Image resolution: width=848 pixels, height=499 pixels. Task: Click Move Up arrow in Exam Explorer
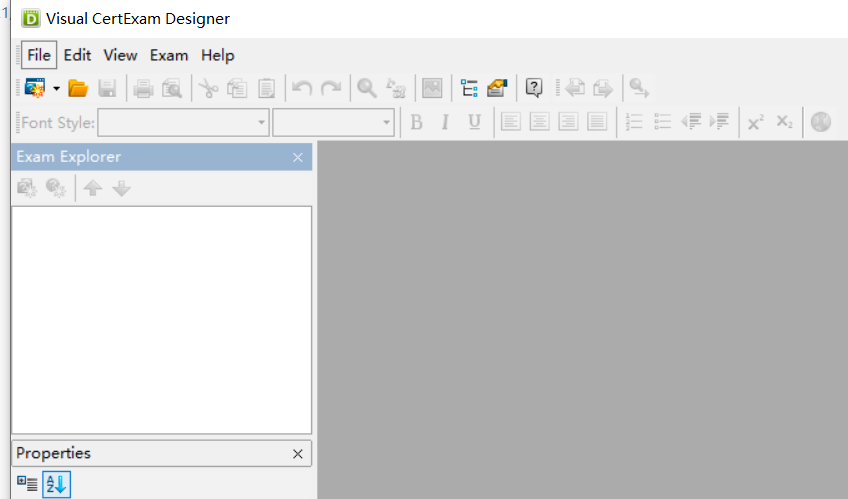(x=92, y=188)
